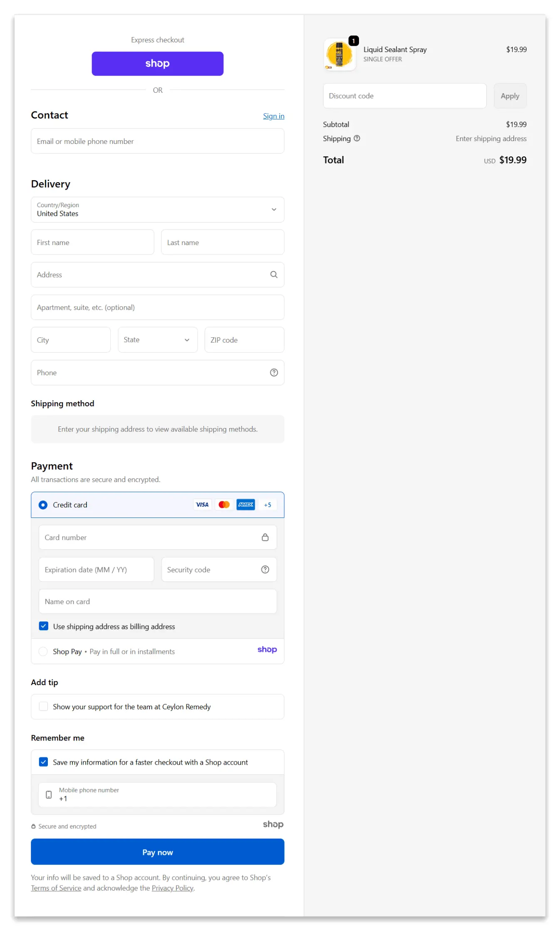Open the Country/Region dropdown
The width and height of the screenshot is (560, 931).
tap(157, 210)
